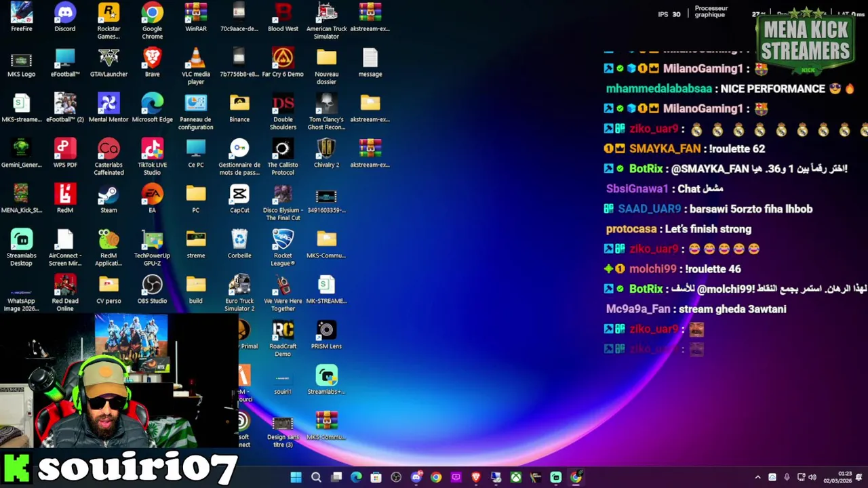Open Streamlabs Desktop shortcut
Image resolution: width=868 pixels, height=488 pixels.
point(21,247)
